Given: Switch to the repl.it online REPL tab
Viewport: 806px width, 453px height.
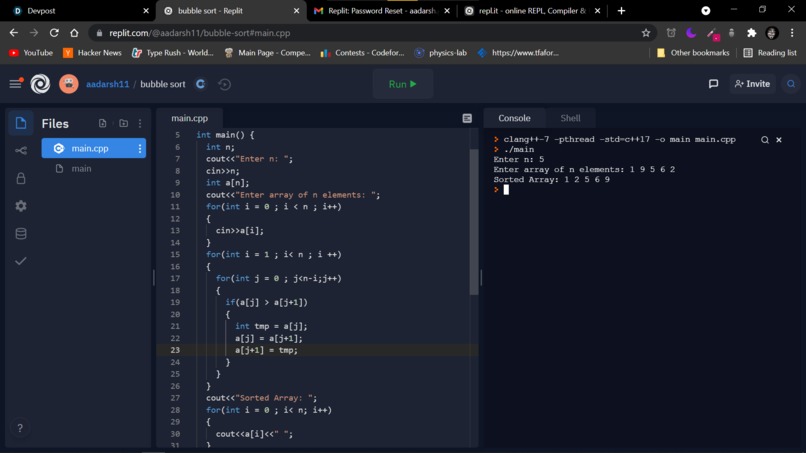Looking at the screenshot, I should coord(532,11).
